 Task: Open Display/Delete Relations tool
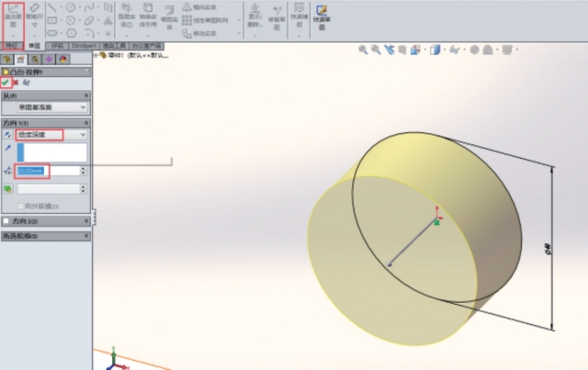pos(255,16)
